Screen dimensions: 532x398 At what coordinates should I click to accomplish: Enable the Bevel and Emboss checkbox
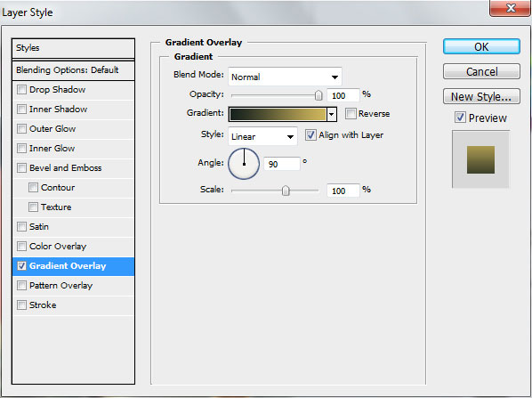21,167
